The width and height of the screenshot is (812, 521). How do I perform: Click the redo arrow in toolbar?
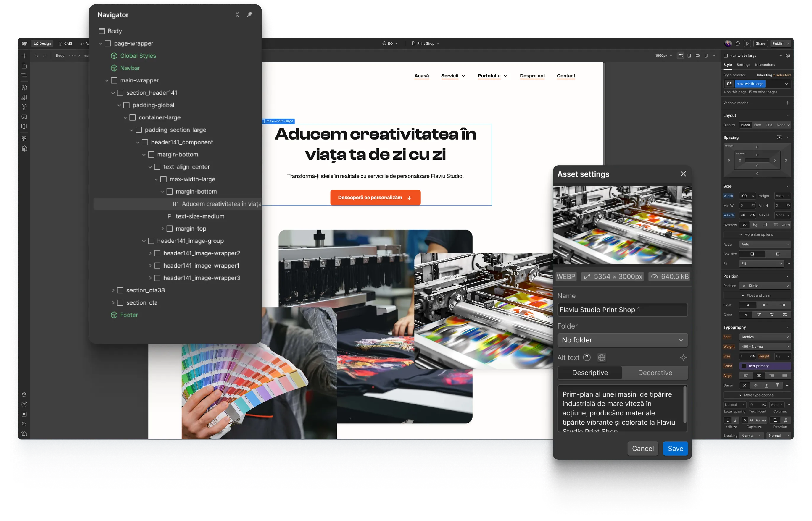click(45, 56)
